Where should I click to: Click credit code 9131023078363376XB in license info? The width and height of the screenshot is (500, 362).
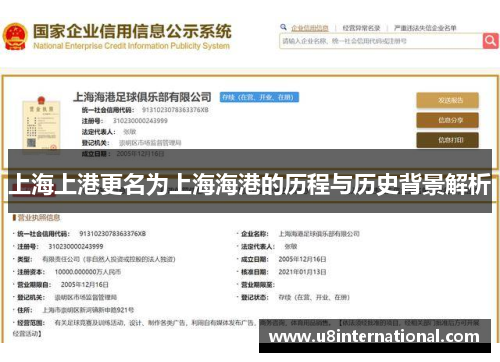point(112,234)
